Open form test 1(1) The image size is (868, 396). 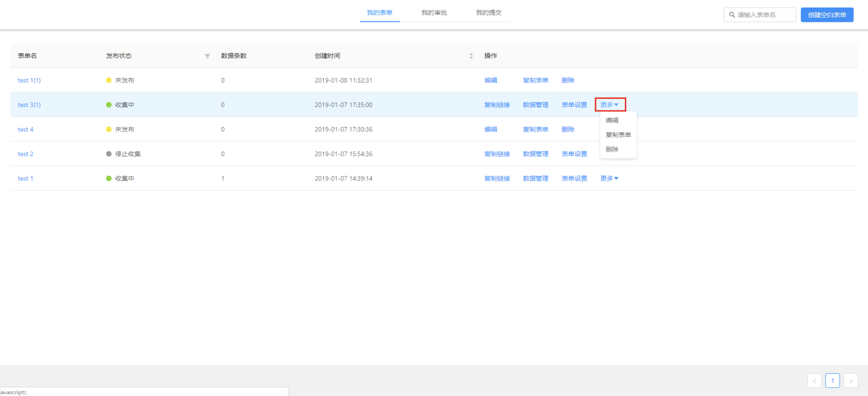29,81
